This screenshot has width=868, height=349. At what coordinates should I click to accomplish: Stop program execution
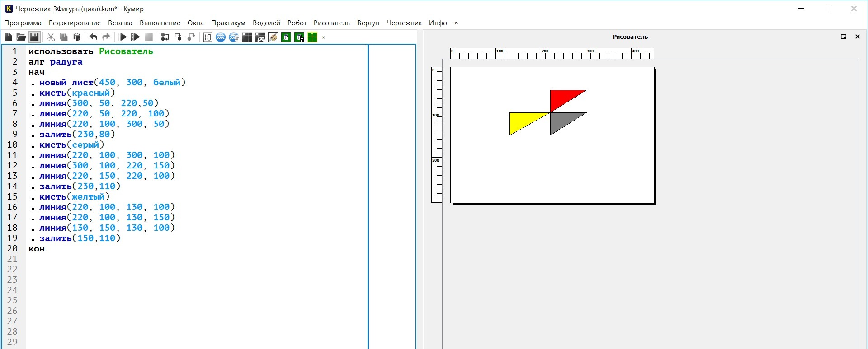click(149, 37)
